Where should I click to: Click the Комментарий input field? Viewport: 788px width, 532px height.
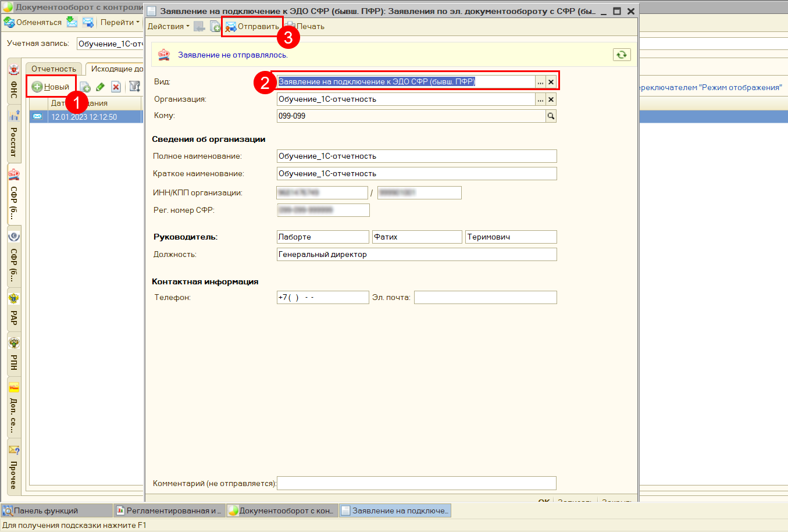tap(416, 483)
